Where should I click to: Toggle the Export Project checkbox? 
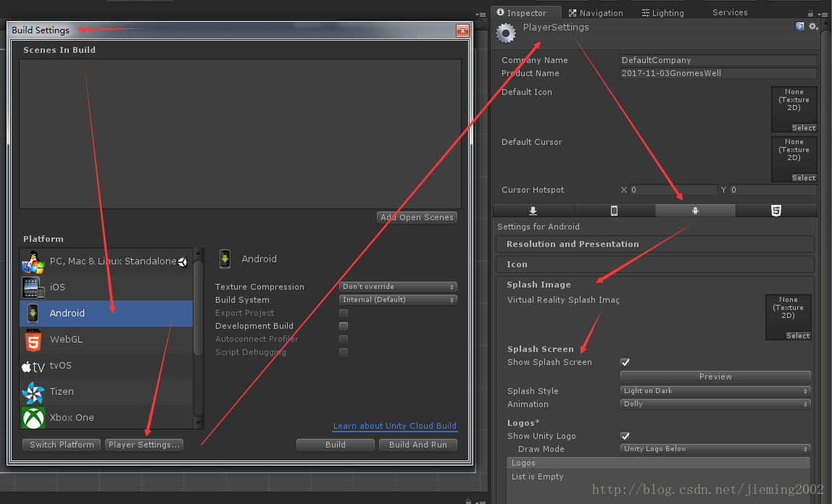[x=344, y=314]
